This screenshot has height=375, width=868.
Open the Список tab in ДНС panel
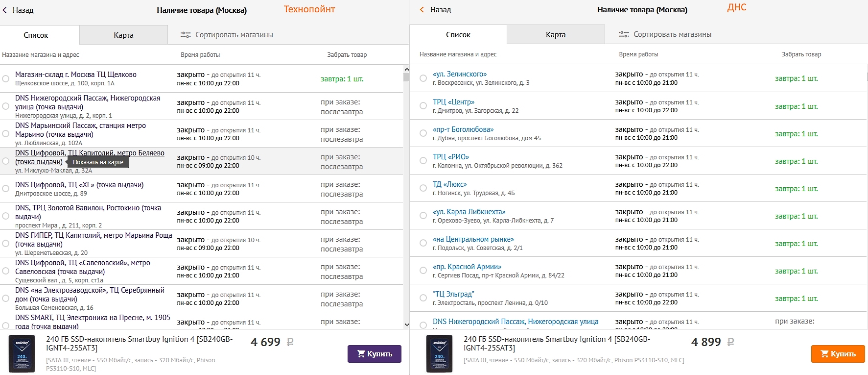coord(458,35)
